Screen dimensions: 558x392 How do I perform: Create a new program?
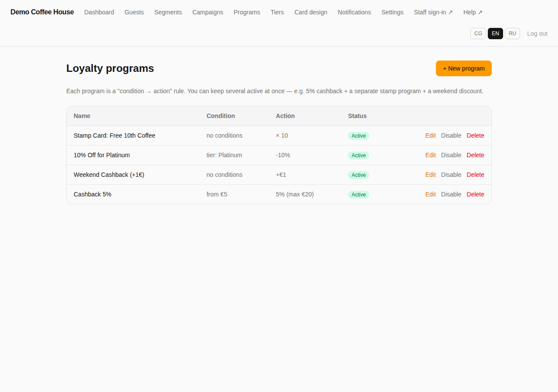point(464,68)
